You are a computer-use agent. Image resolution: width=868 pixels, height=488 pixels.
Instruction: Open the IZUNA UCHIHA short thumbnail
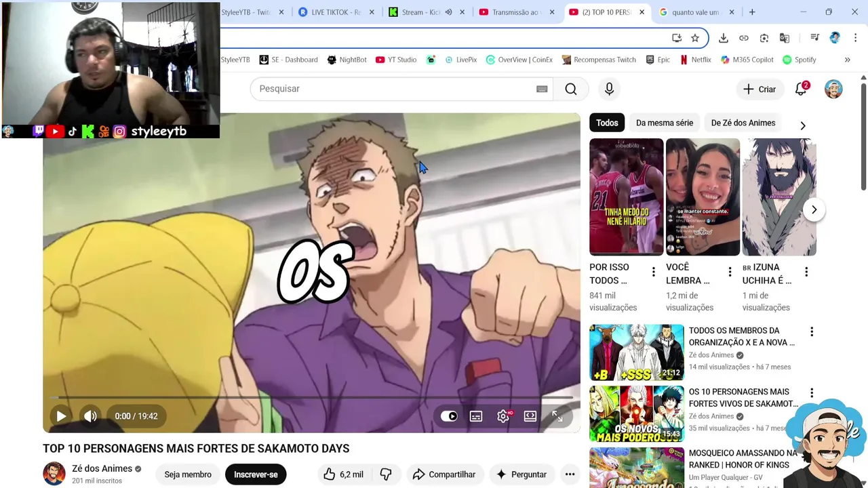click(779, 197)
